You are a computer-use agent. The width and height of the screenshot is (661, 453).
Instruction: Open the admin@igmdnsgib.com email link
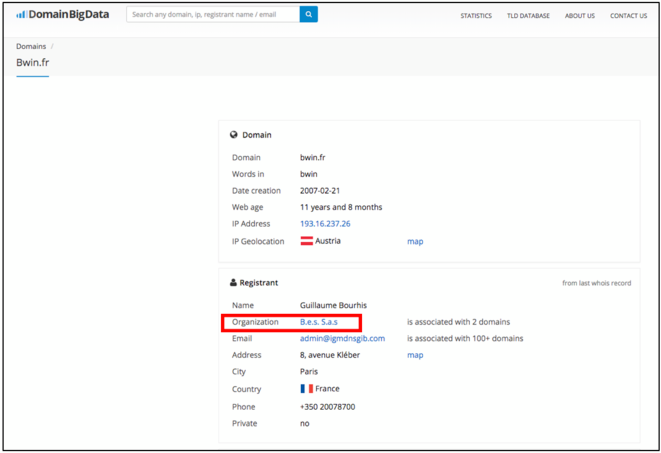point(342,338)
